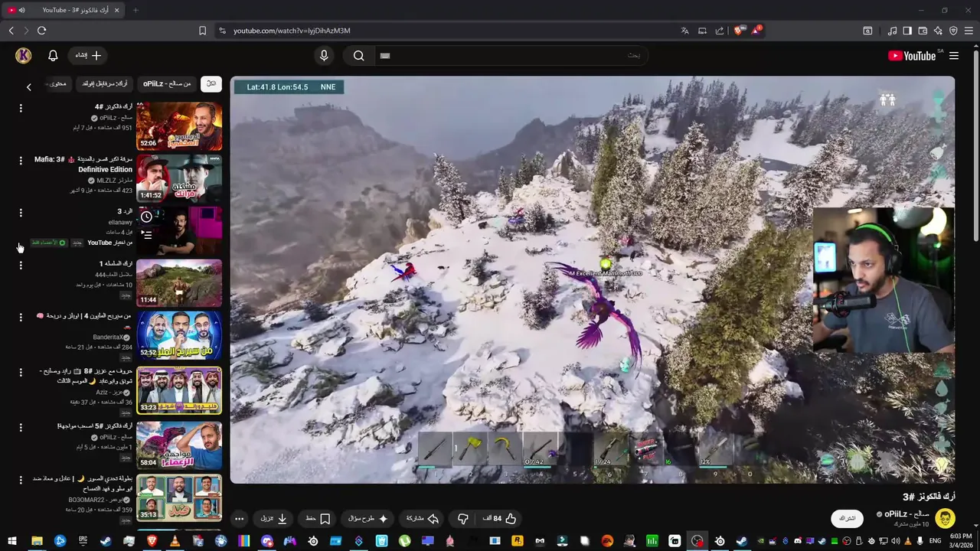Open the Brave Leo AI sparkle icon

click(938, 31)
